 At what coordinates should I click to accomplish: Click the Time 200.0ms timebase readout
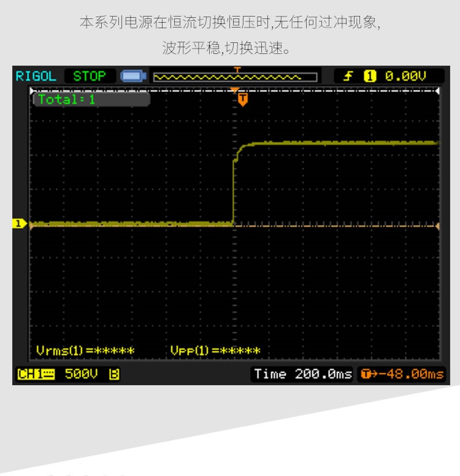click(x=303, y=374)
